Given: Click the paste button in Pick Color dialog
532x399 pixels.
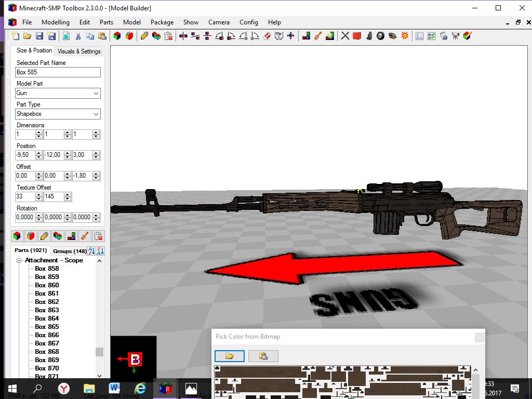Looking at the screenshot, I should [263, 356].
